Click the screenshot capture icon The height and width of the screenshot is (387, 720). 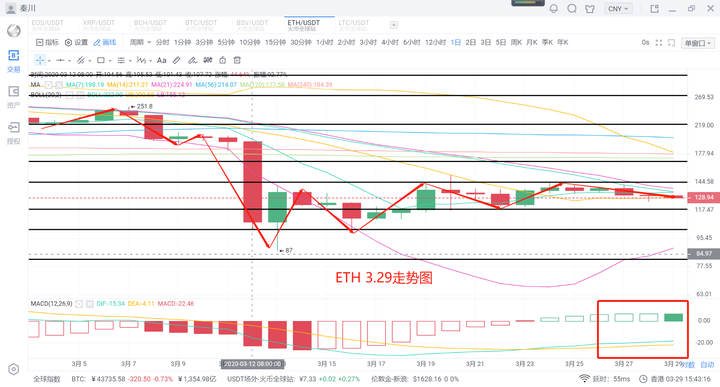click(671, 43)
